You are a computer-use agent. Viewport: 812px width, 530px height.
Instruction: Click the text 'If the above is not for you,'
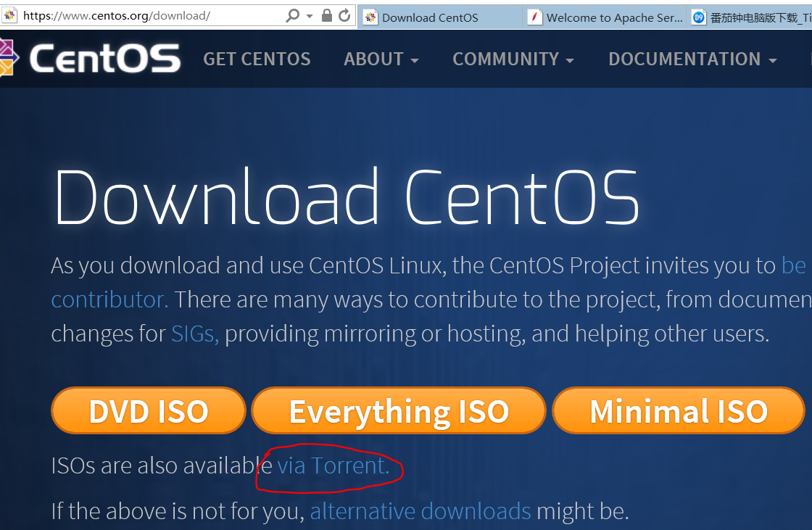pos(178,511)
